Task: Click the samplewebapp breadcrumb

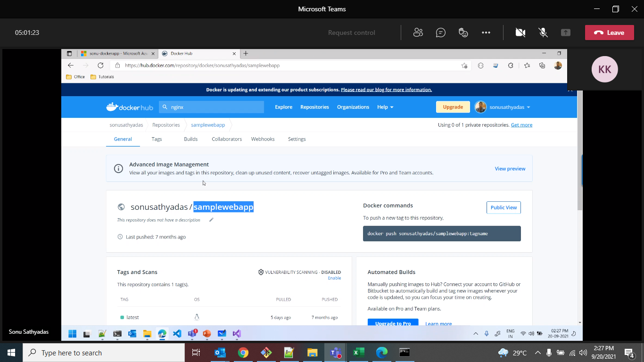Action: [208, 125]
